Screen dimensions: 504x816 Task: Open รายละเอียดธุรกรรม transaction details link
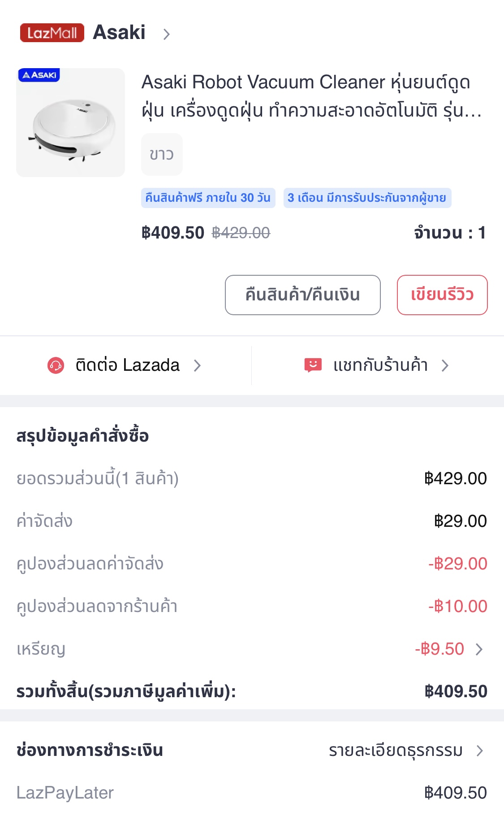[x=396, y=751]
